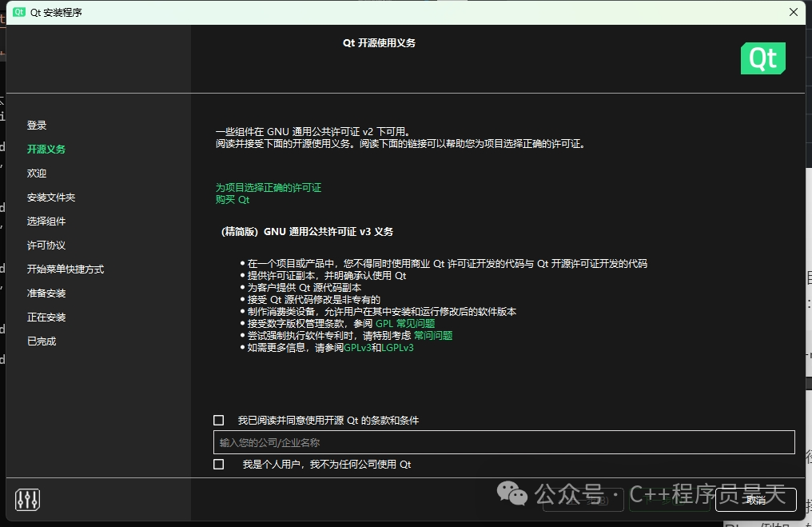Open the GPL 常见问题 link
This screenshot has height=527, width=812.
pos(405,323)
